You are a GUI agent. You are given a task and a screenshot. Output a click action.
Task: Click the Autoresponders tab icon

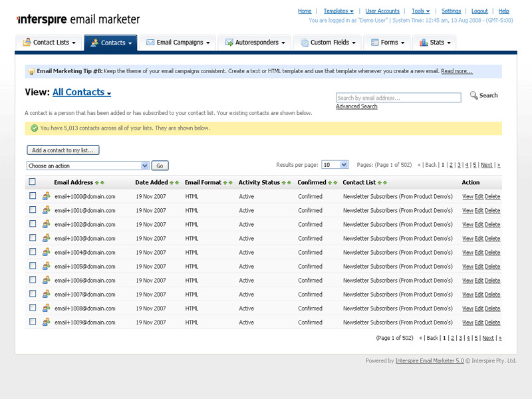[x=229, y=43]
